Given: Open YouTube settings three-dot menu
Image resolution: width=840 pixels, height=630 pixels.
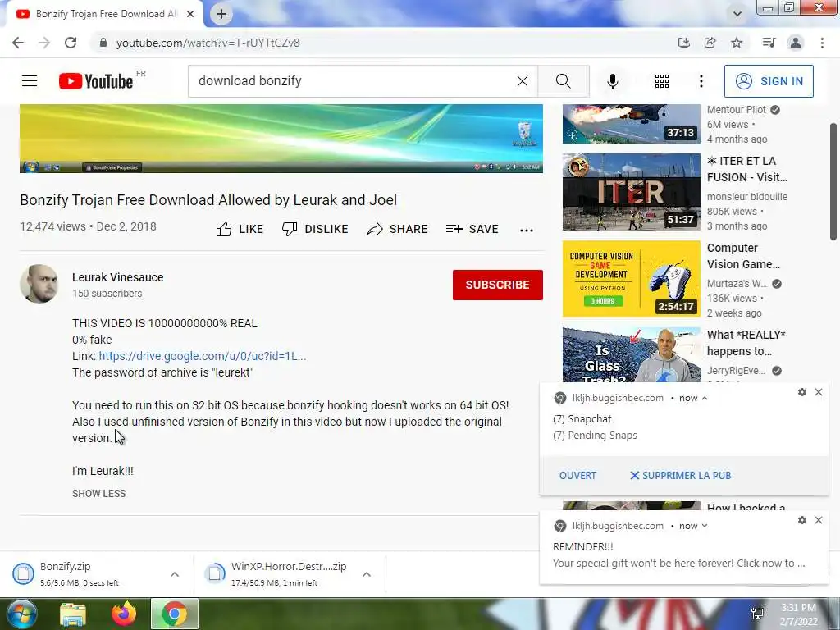Looking at the screenshot, I should click(701, 81).
